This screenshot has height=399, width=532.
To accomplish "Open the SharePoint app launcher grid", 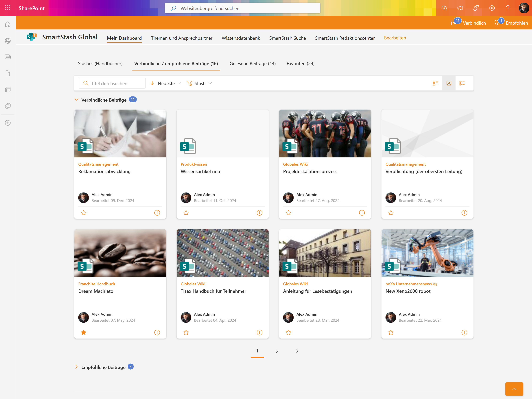I will click(x=8, y=8).
